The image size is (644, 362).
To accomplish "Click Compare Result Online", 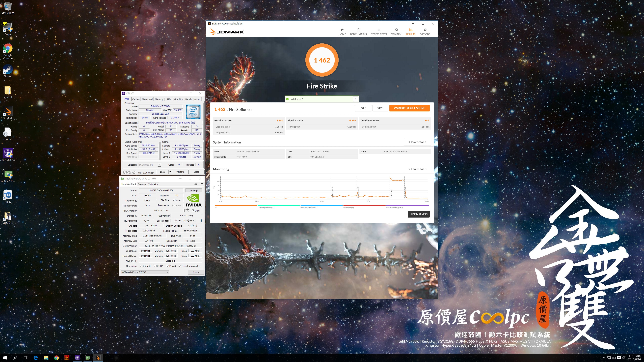I will [x=409, y=108].
